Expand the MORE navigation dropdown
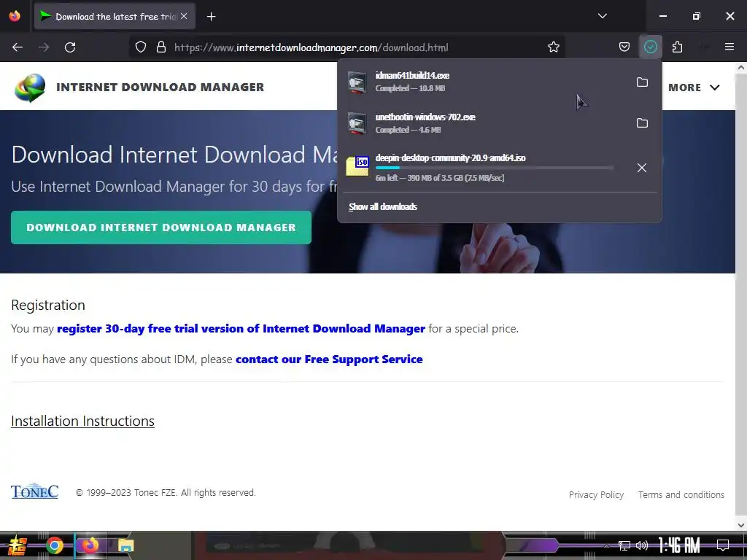Viewport: 747px width, 560px height. pos(694,87)
